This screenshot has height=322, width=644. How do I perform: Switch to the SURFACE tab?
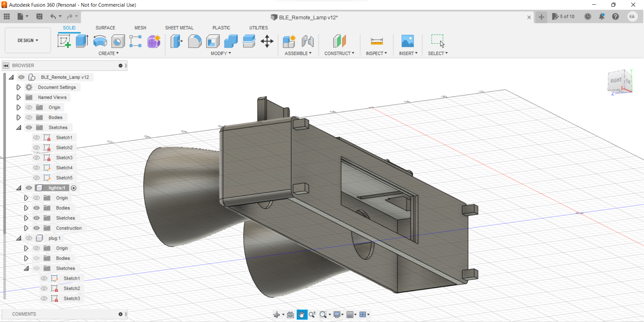pyautogui.click(x=105, y=28)
